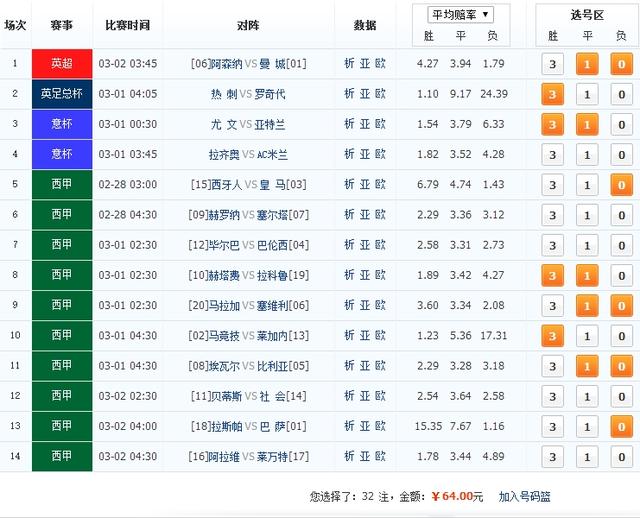Click 西甲 label in row 14

62,456
